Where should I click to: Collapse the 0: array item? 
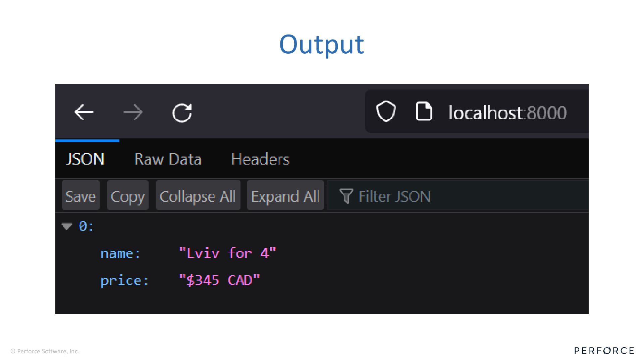click(x=67, y=226)
